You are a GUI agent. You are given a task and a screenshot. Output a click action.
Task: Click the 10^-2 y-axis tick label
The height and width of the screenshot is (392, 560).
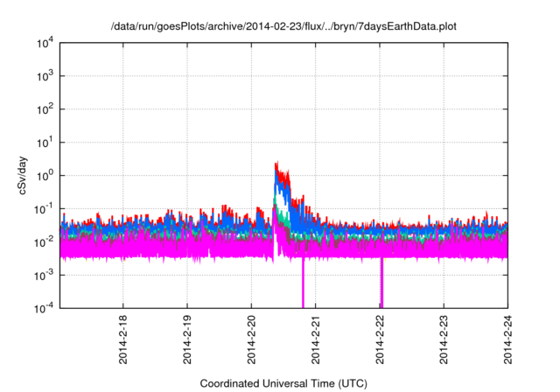point(44,241)
